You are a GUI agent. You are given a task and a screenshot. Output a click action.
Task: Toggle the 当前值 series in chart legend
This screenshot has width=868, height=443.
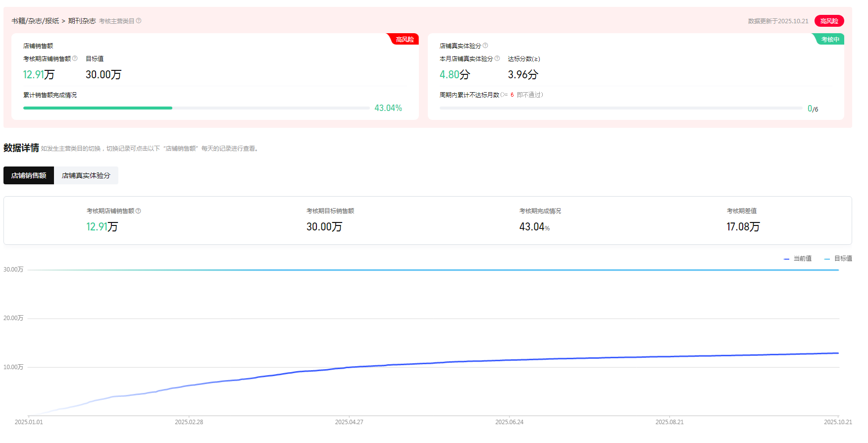(x=798, y=259)
